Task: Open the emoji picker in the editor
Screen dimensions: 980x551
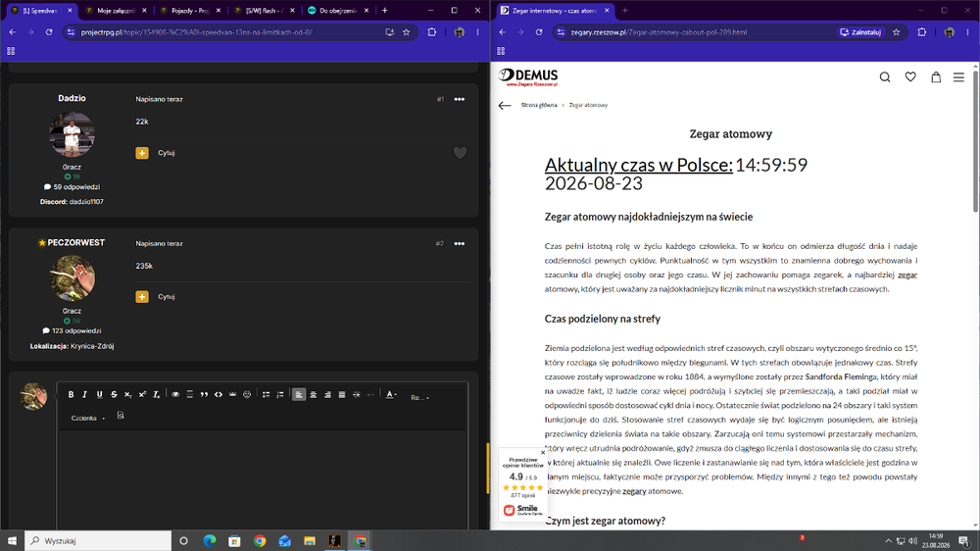Action: click(247, 395)
